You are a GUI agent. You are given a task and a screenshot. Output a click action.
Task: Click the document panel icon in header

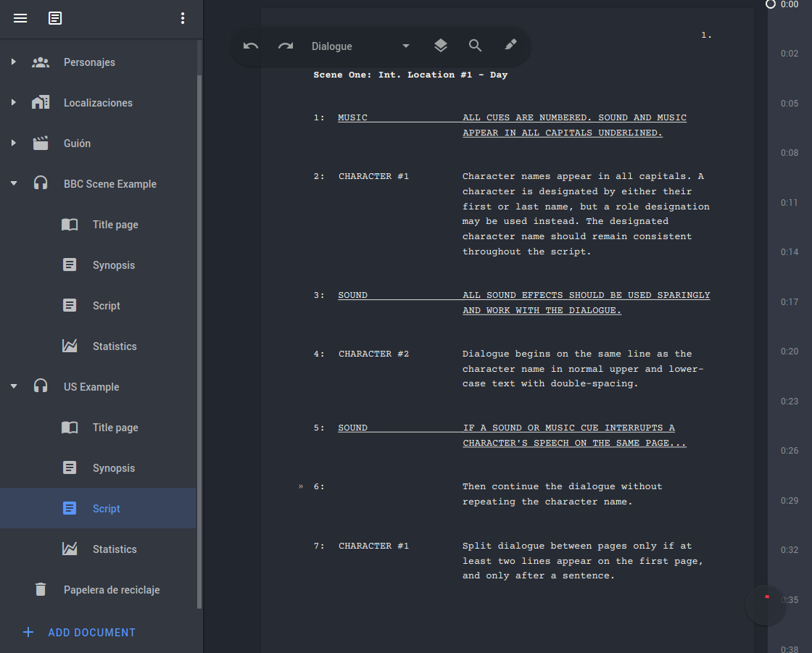[55, 18]
